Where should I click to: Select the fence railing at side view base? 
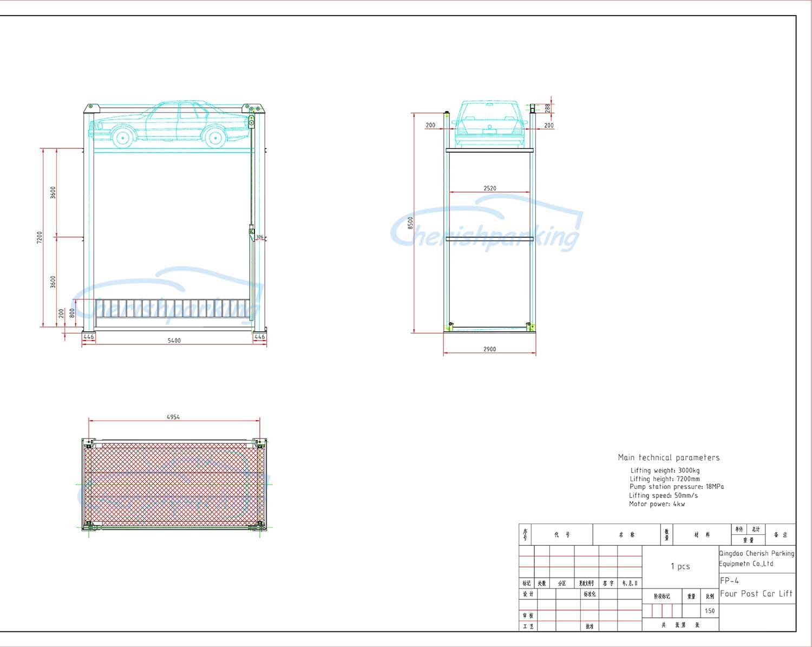172,309
